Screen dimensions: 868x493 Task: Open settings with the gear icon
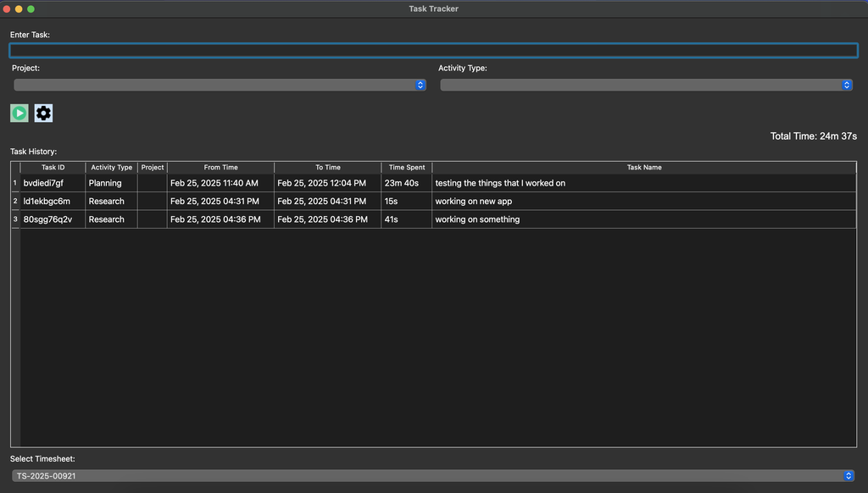pos(43,113)
